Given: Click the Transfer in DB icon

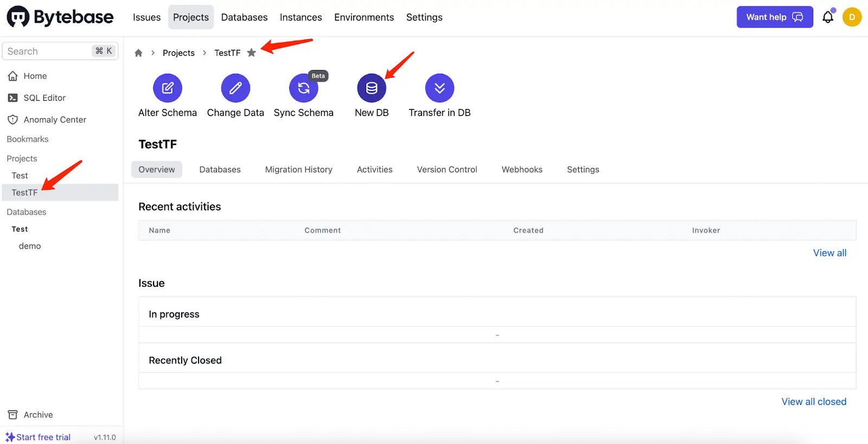Looking at the screenshot, I should coord(440,88).
